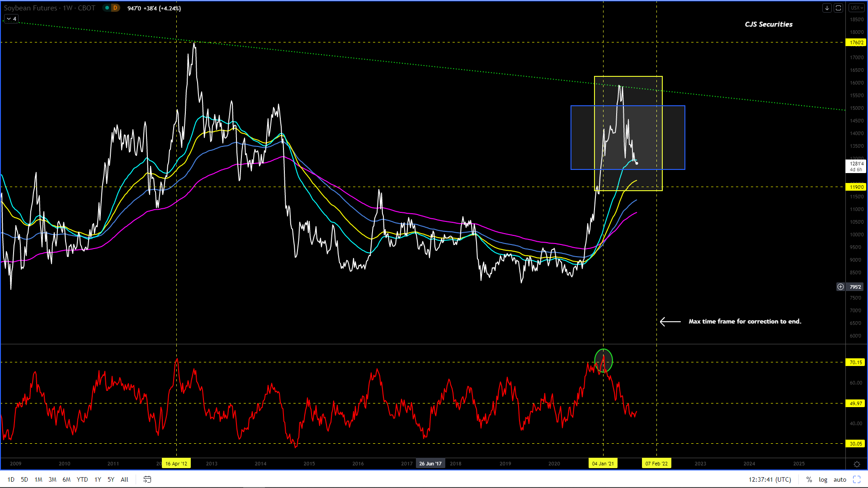
Task: Click the 1760'2 yellow price level label
Action: [x=856, y=42]
